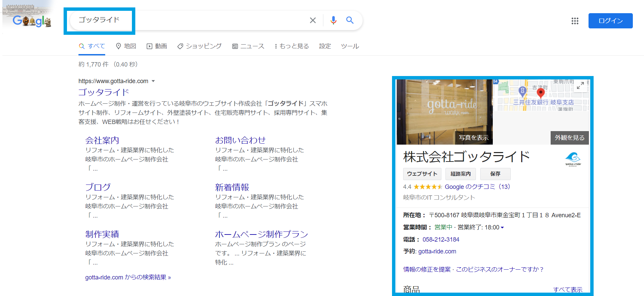Open the ショッピング tab
Image resolution: width=644 pixels, height=296 pixels.
(200, 46)
